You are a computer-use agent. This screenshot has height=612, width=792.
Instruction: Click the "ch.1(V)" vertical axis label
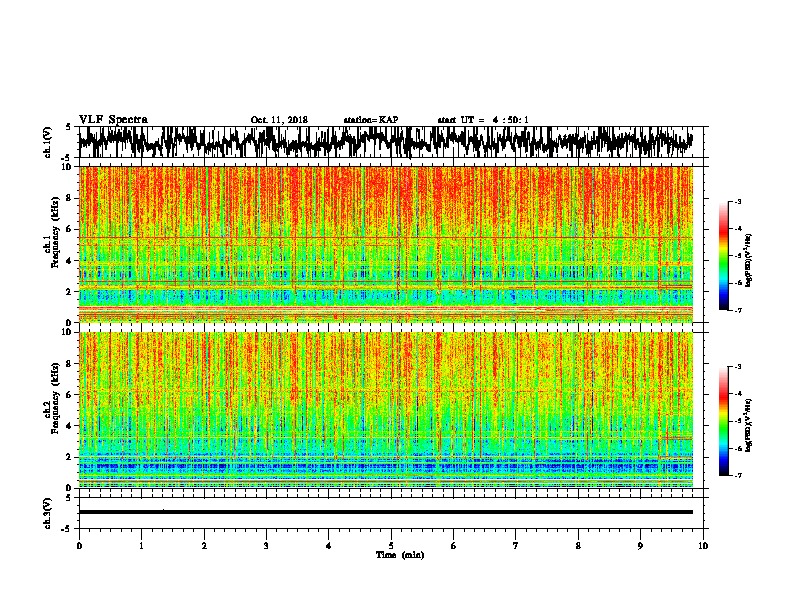[x=47, y=142]
